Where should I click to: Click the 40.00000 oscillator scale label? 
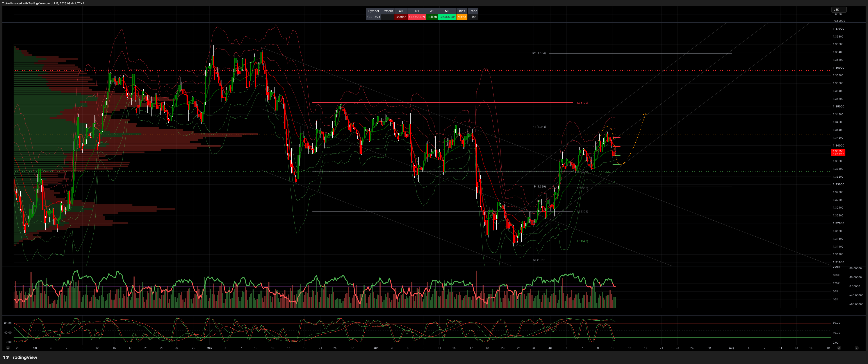[855, 277]
